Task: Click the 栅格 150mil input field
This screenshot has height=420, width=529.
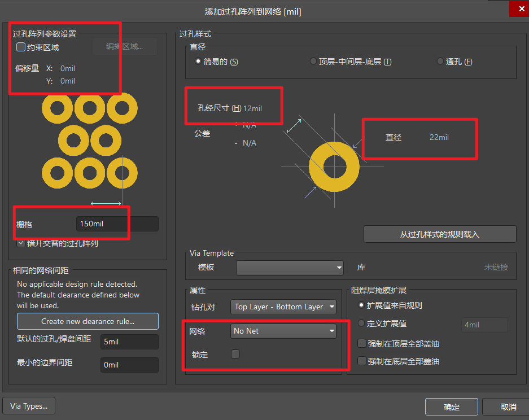Action: pos(117,224)
